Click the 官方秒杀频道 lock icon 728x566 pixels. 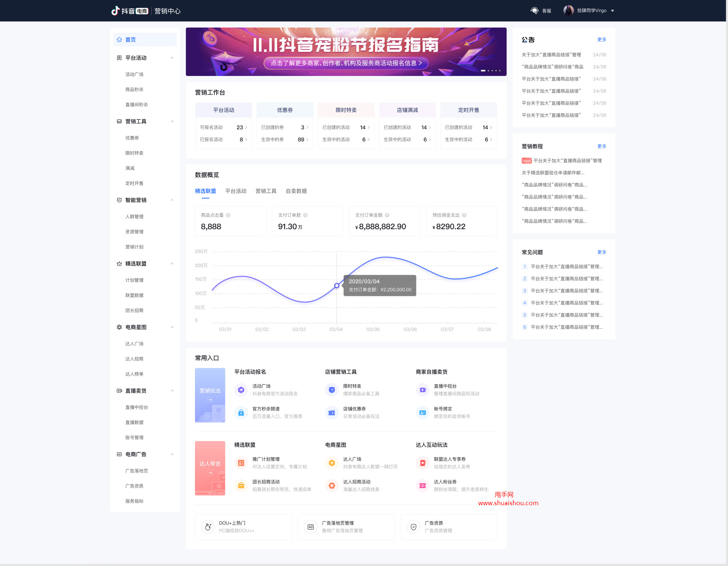(x=241, y=413)
